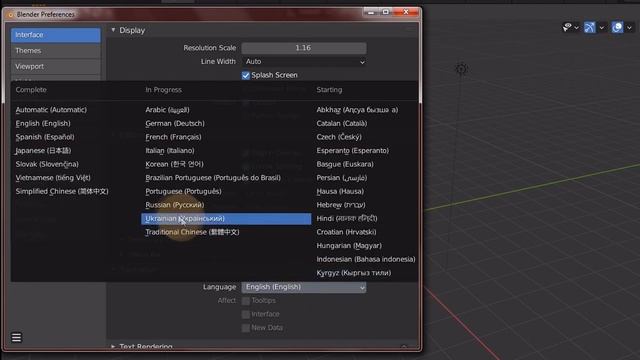
Task: Enable the New Data translation checkbox
Action: pyautogui.click(x=246, y=328)
